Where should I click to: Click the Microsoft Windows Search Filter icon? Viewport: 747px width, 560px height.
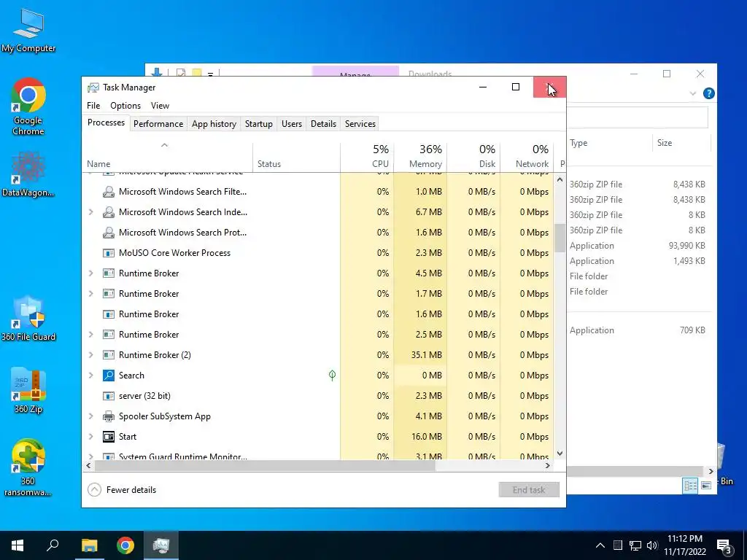pos(109,192)
